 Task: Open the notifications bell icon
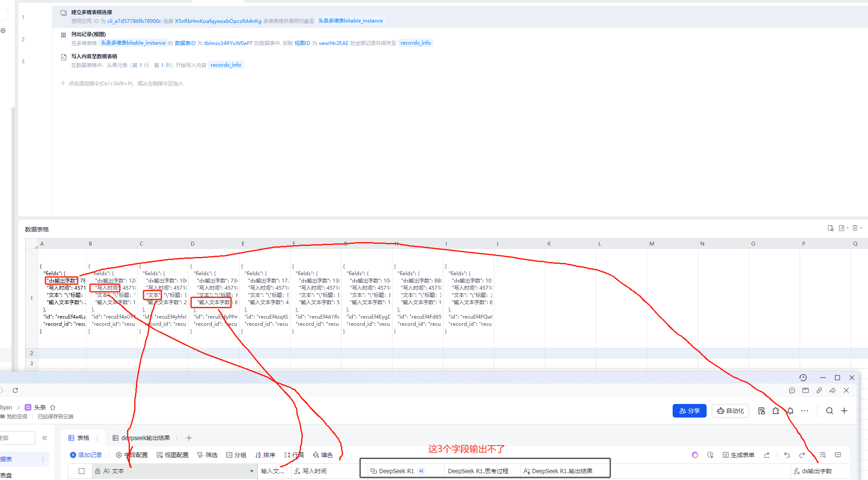(x=790, y=411)
